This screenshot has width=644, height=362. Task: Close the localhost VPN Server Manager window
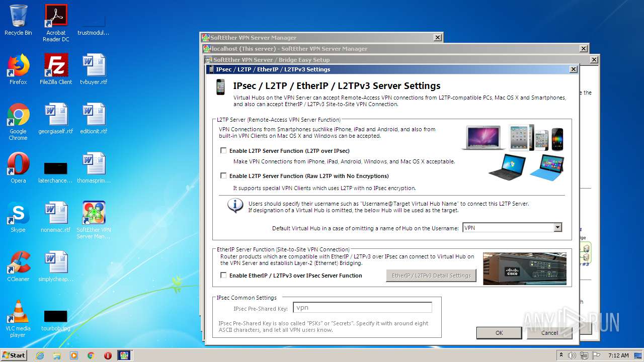pyautogui.click(x=584, y=49)
